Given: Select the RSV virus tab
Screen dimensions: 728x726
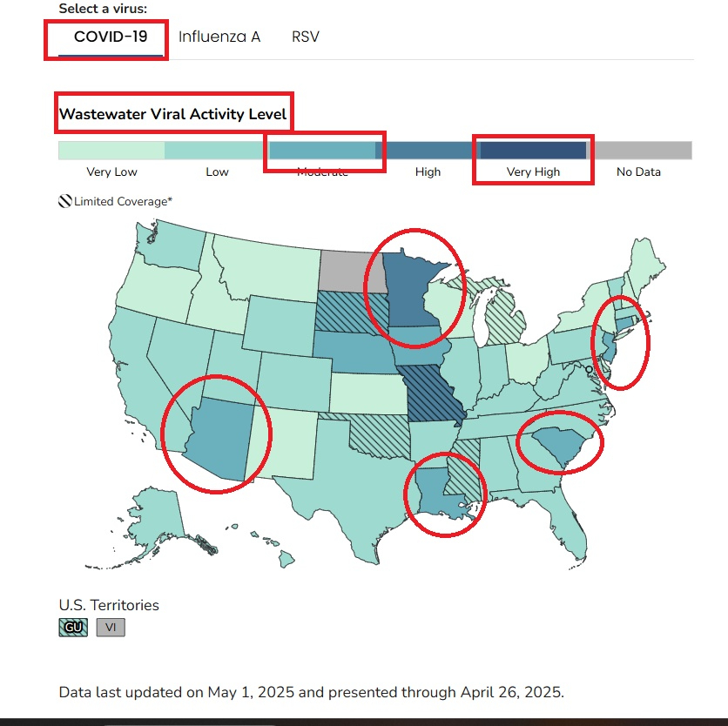Looking at the screenshot, I should pos(305,37).
